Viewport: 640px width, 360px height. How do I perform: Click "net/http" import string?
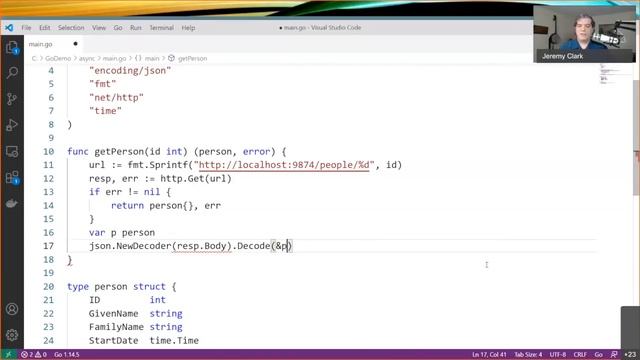[x=116, y=98]
